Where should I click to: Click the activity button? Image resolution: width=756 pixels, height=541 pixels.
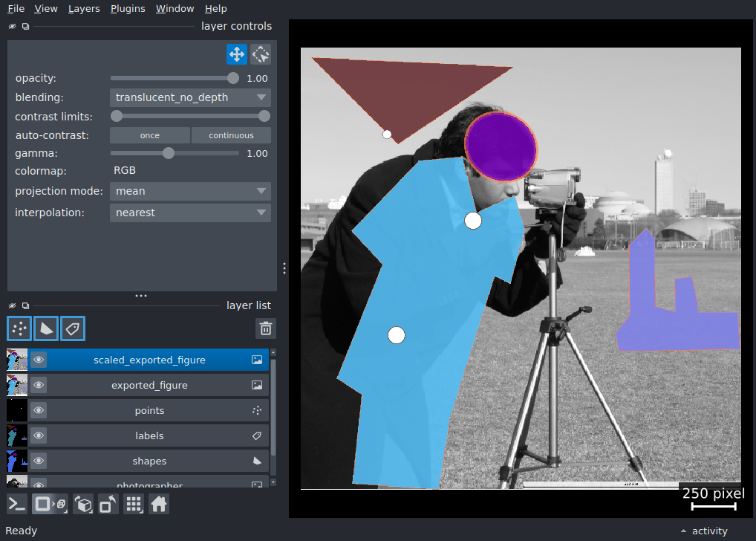point(710,531)
